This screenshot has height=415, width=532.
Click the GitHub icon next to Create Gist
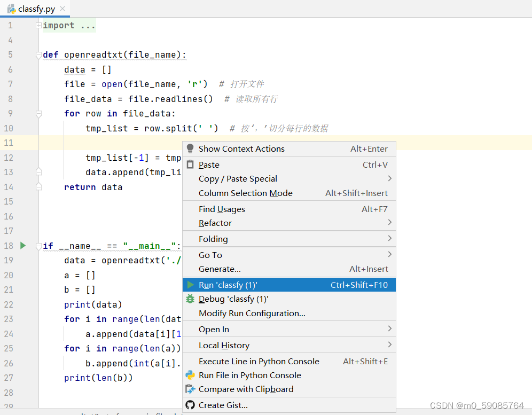click(x=190, y=405)
